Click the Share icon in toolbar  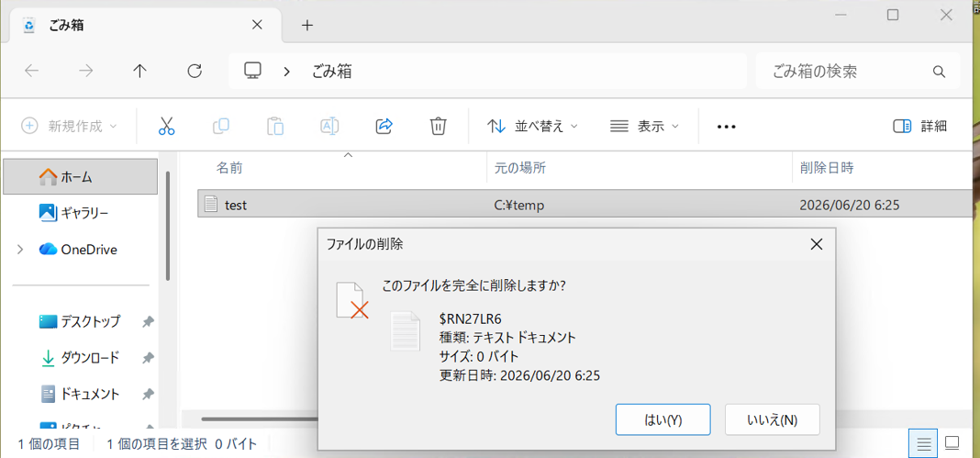pyautogui.click(x=384, y=127)
